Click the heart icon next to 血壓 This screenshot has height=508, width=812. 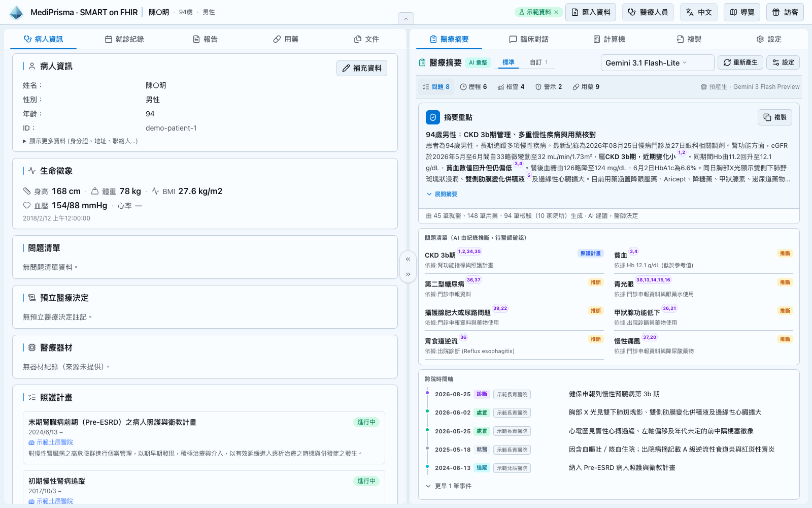[x=27, y=205]
